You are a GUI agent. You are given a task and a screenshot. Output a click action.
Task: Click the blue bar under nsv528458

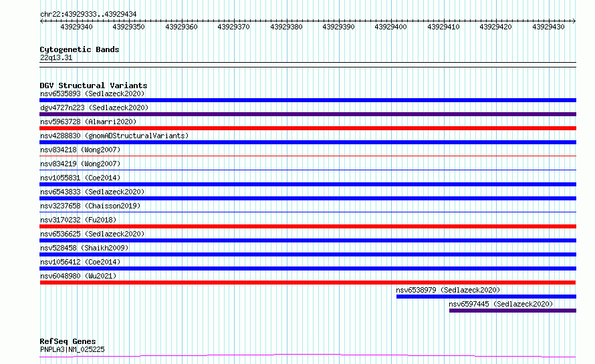pyautogui.click(x=308, y=254)
